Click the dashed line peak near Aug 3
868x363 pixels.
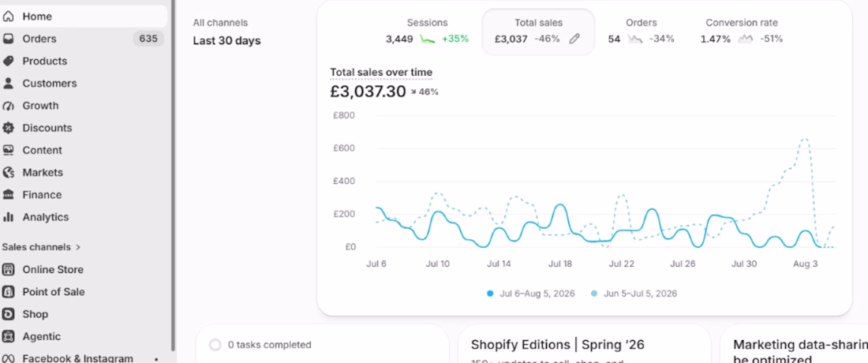[805, 140]
